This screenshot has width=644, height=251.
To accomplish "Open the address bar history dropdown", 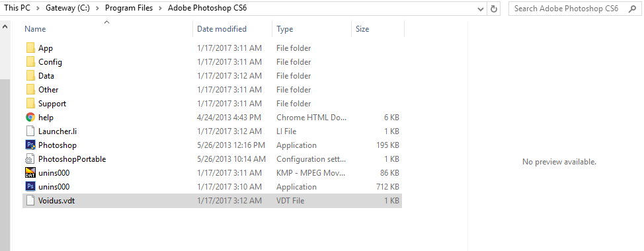I will click(481, 9).
